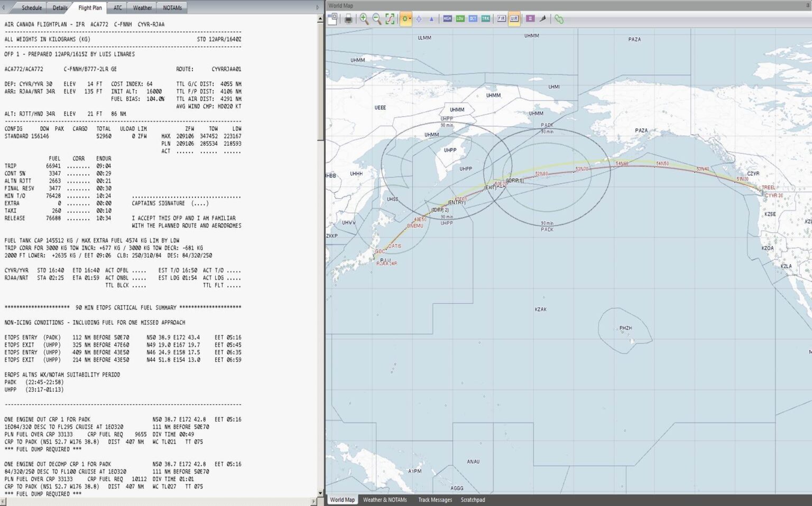The image size is (812, 506).
Task: Toggle the UIR boundaries display
Action: [514, 19]
